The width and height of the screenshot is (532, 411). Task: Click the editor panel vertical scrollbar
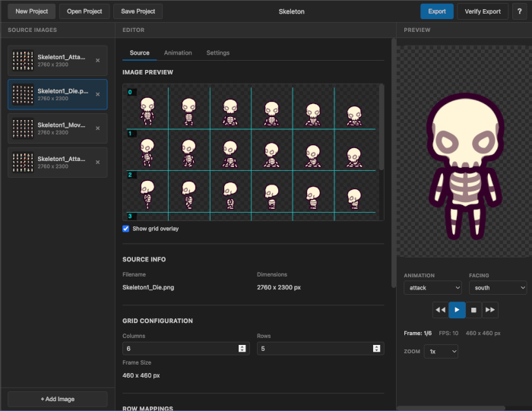(394, 163)
